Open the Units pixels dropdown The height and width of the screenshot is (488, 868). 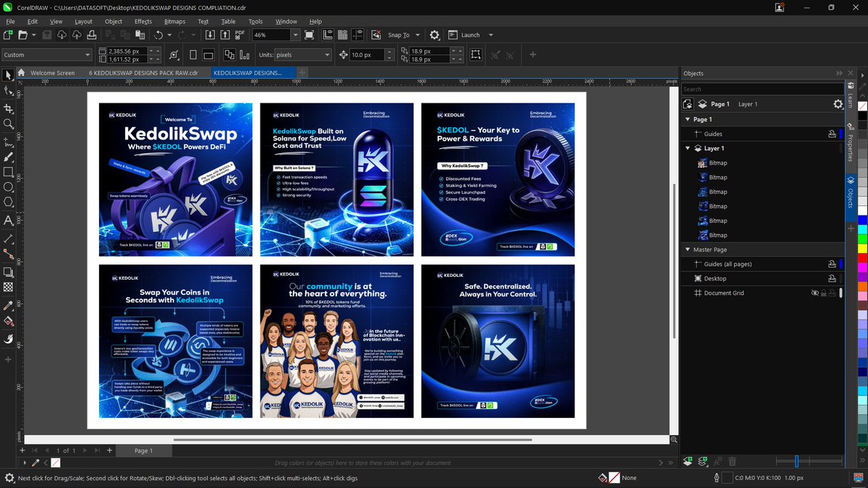coord(327,55)
